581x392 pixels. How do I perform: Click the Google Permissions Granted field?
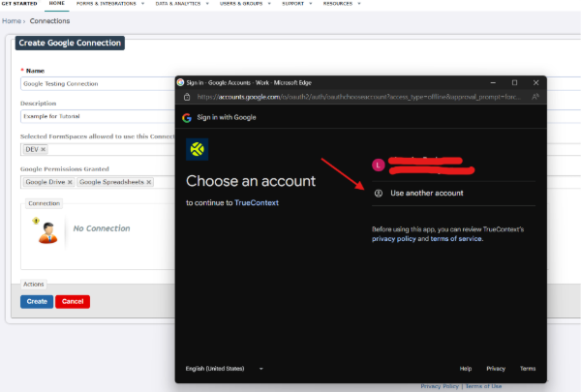(98, 182)
